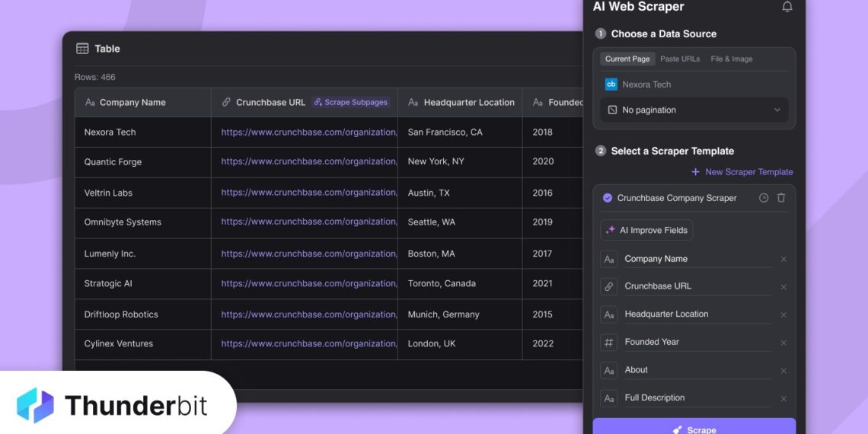868x434 pixels.
Task: Open Cylinex Ventures Crunchbase URL link
Action: 309,343
